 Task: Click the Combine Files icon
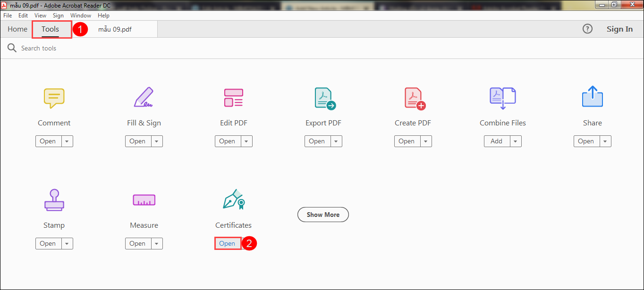click(502, 98)
